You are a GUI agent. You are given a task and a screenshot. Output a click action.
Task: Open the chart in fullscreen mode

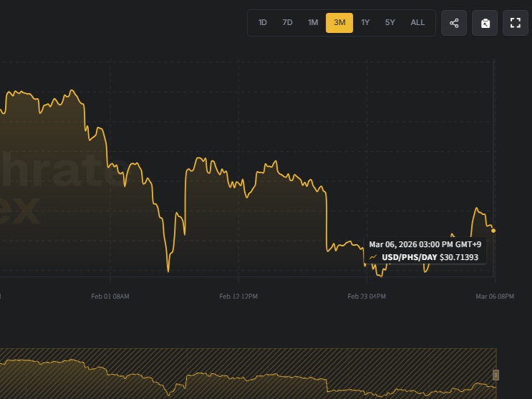[x=515, y=23]
